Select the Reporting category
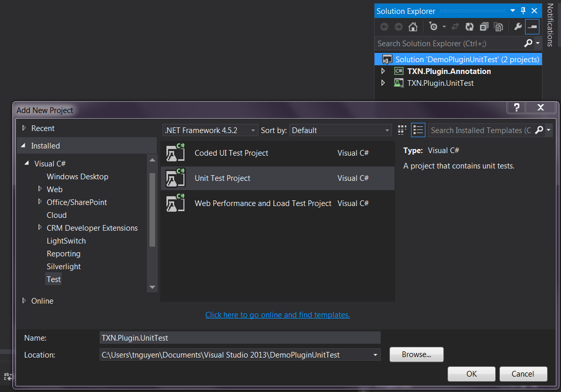Screen dimensions: 561x392 [x=63, y=254]
